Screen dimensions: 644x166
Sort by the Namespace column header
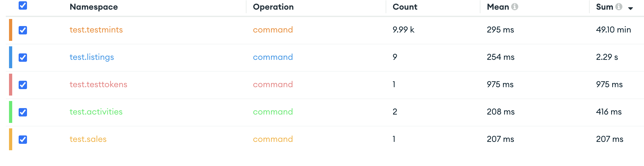[x=94, y=7]
